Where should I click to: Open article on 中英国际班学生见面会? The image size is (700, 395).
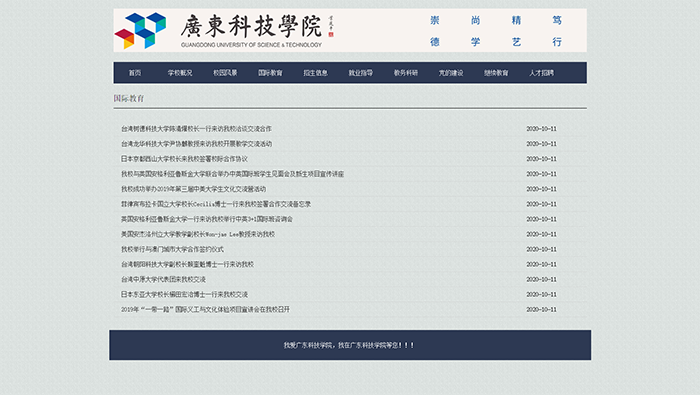[x=232, y=174]
